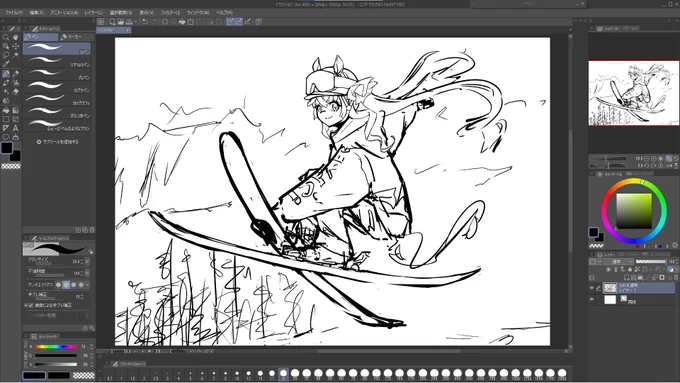
Task: Select the canvas document tab
Action: (x=114, y=30)
